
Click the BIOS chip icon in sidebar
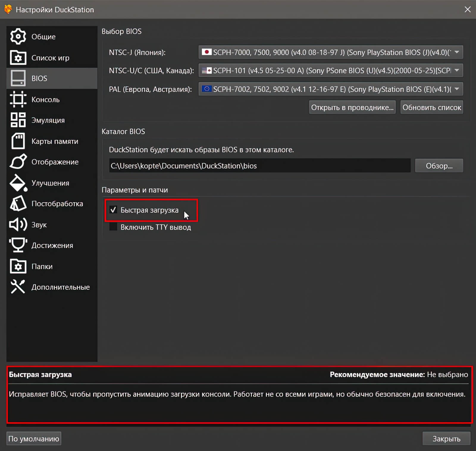point(18,78)
